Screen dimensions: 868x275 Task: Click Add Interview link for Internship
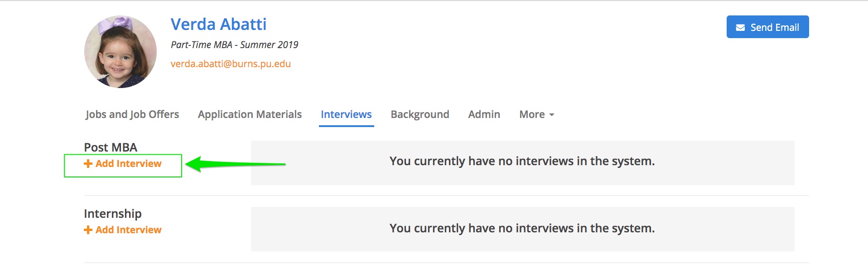coord(128,230)
